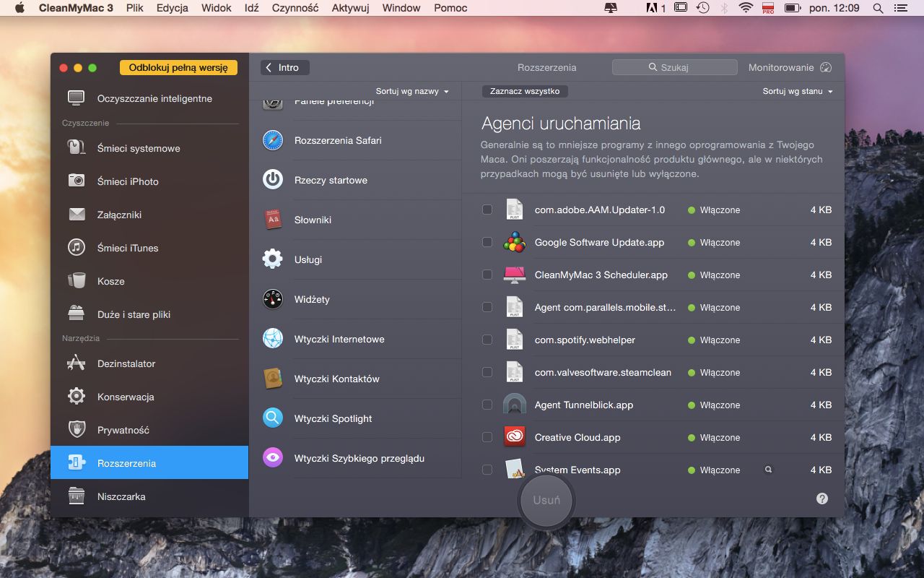
Task: Open the Czynność menu
Action: [295, 8]
